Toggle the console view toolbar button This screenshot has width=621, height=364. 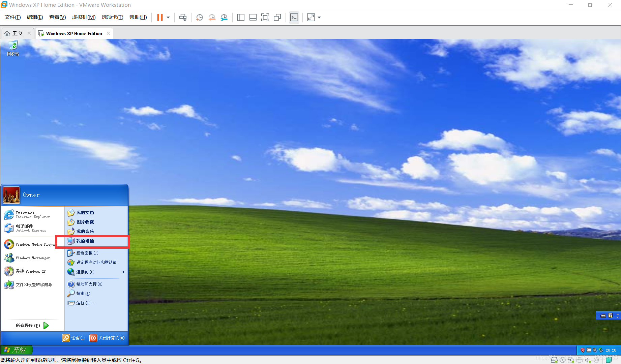(294, 18)
